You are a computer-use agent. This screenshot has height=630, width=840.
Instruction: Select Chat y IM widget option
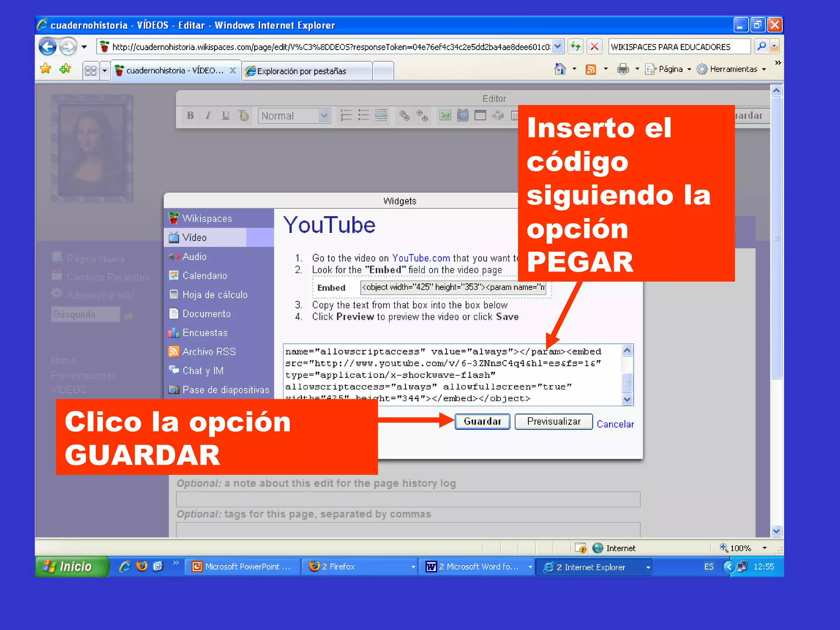[x=219, y=371]
